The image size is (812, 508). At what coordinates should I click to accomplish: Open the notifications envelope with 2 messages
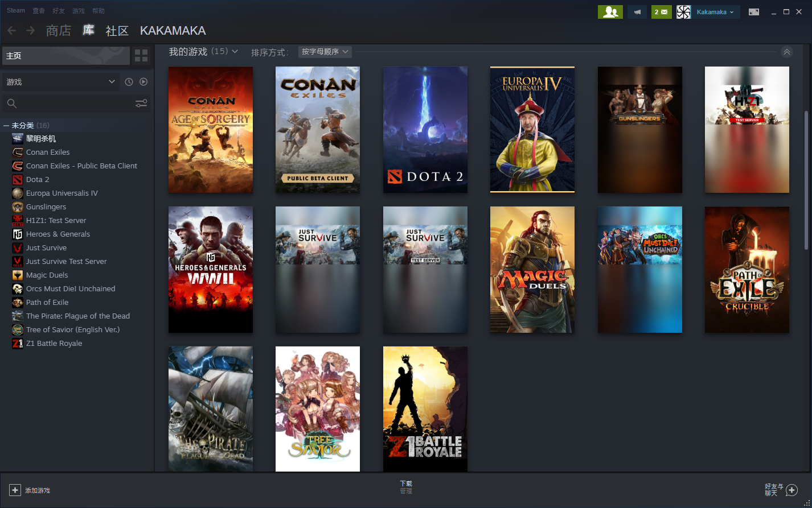tap(662, 12)
